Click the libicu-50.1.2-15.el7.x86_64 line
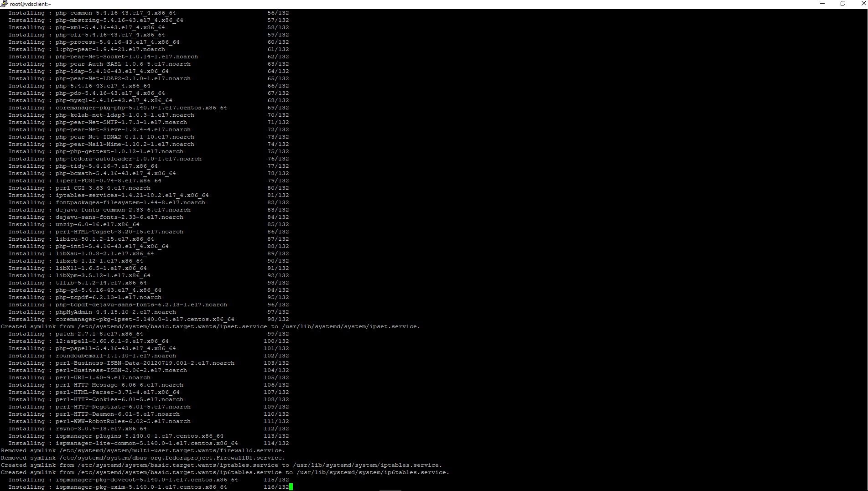This screenshot has height=491, width=868. (x=149, y=239)
